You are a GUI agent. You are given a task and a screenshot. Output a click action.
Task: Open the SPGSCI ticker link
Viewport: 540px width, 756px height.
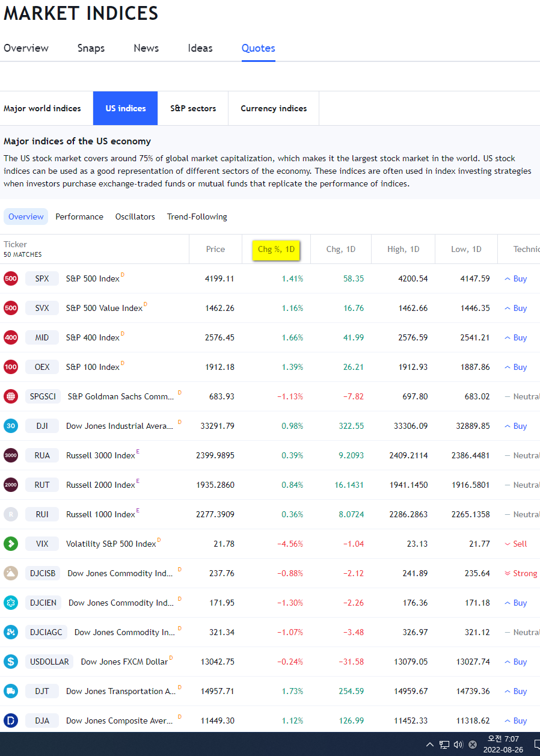tap(43, 396)
